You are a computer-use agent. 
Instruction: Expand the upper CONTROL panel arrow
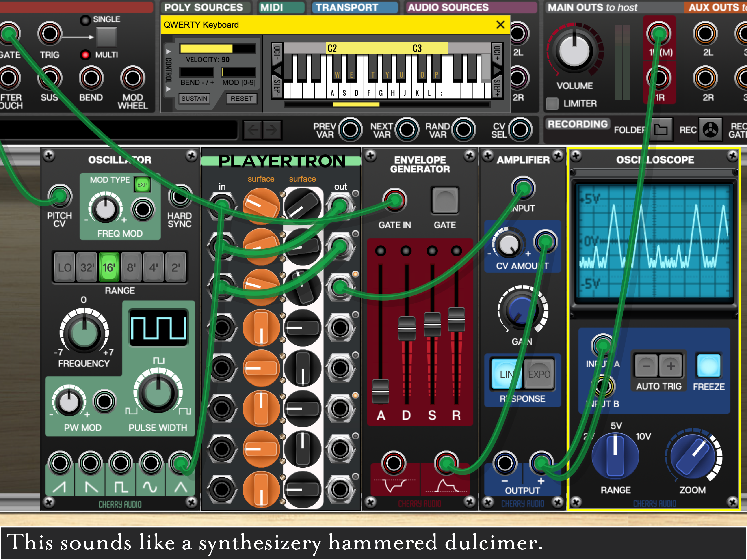[169, 52]
